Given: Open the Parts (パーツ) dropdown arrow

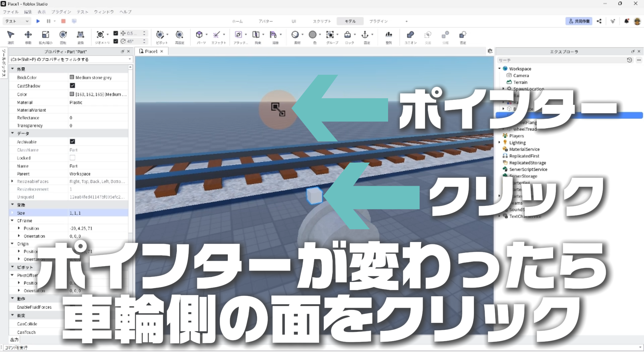Looking at the screenshot, I should click(207, 35).
